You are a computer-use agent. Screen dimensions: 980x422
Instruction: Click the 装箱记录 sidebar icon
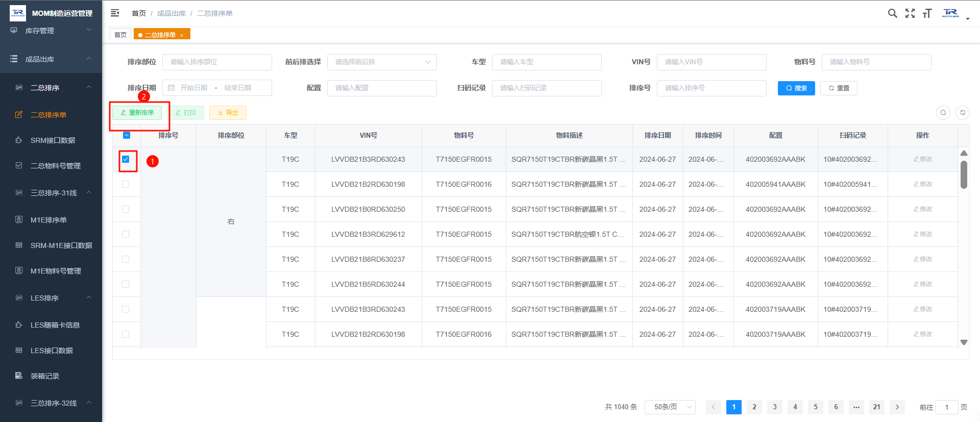click(19, 376)
